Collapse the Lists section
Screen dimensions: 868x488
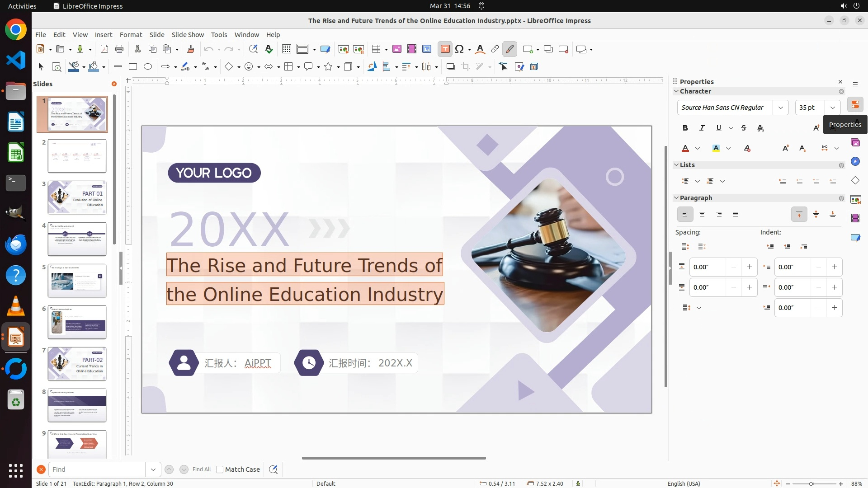click(677, 165)
